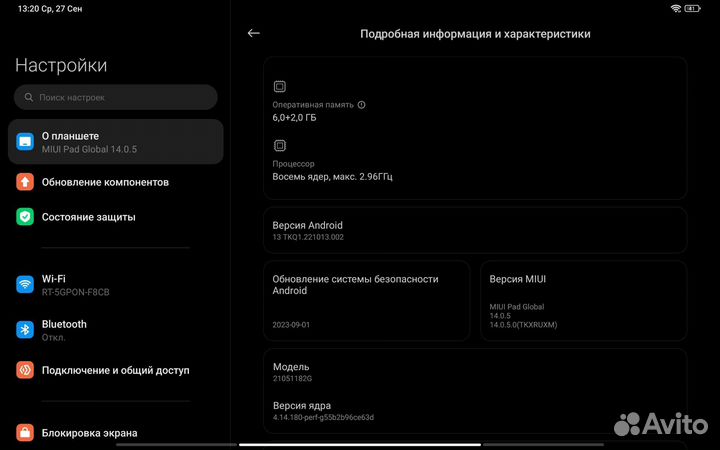
Task: Click the processor chip icon
Action: point(280,146)
